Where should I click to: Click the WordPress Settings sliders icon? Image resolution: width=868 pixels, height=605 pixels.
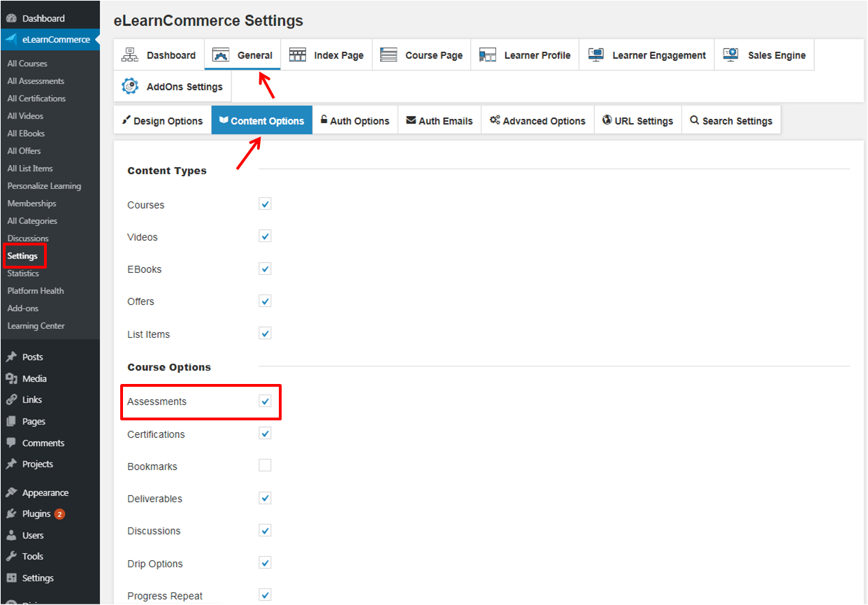(11, 578)
